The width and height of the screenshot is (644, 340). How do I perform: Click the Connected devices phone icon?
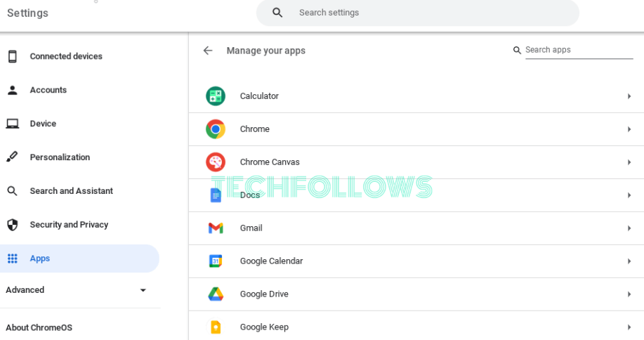13,56
